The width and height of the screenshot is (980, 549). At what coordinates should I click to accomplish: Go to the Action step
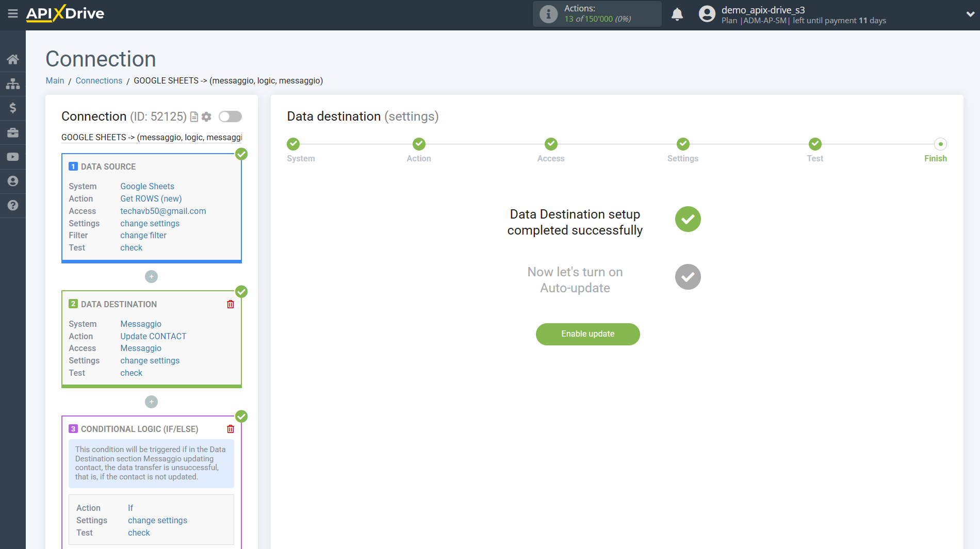[x=419, y=144]
